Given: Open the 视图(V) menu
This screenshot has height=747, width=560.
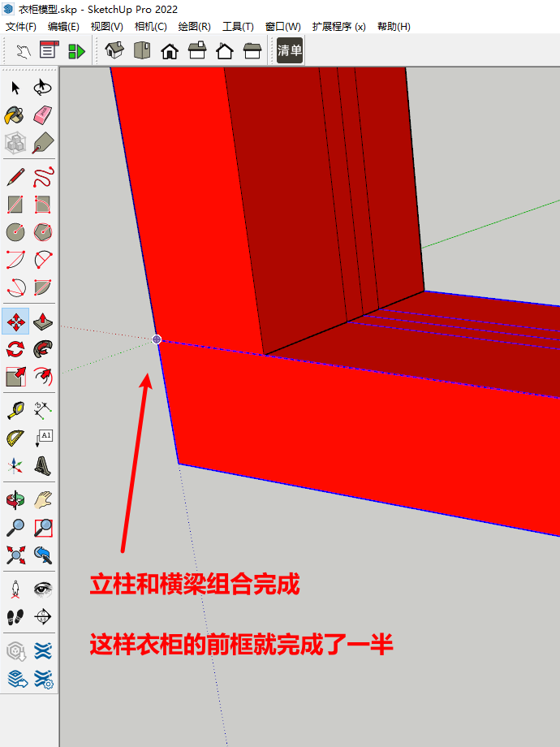Looking at the screenshot, I should coord(106,27).
